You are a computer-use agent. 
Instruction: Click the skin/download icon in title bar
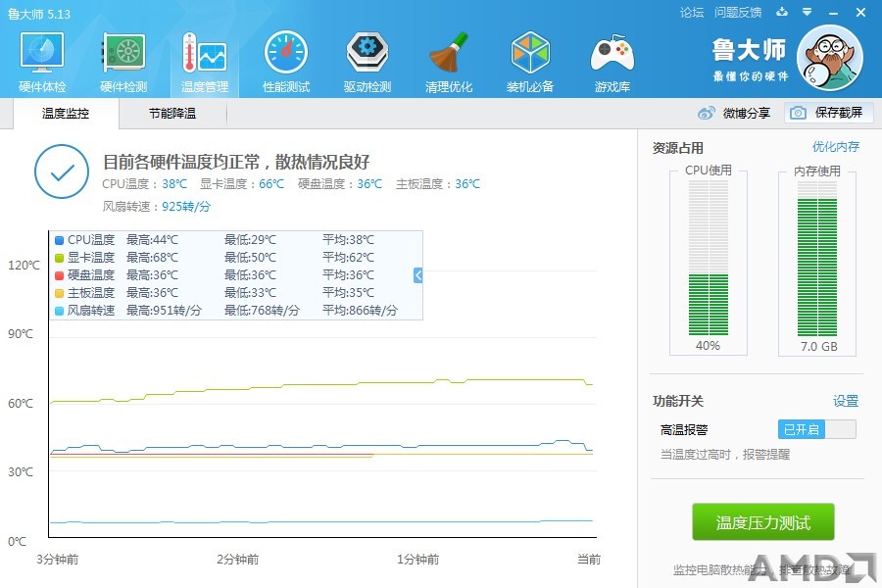click(782, 12)
